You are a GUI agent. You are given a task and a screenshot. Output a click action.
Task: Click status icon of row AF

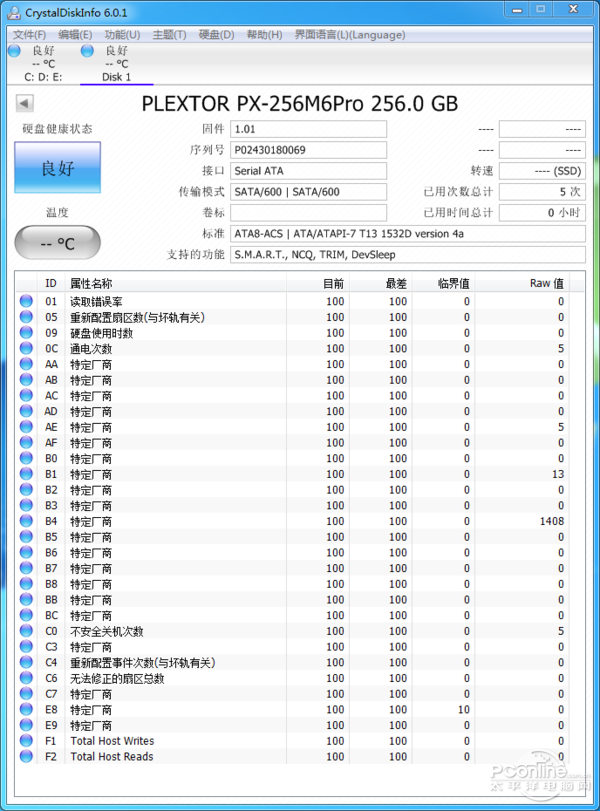pos(26,442)
